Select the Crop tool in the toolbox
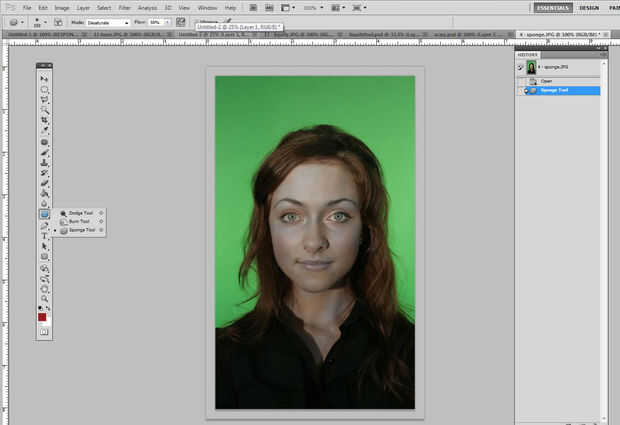The height and width of the screenshot is (425, 620). click(x=45, y=121)
